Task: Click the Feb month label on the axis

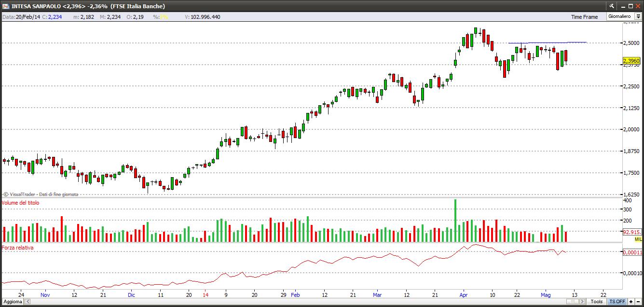Action: [296, 294]
